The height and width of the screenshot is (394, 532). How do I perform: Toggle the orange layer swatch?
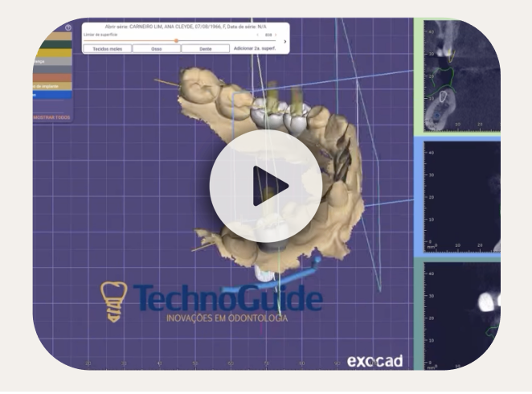52,78
